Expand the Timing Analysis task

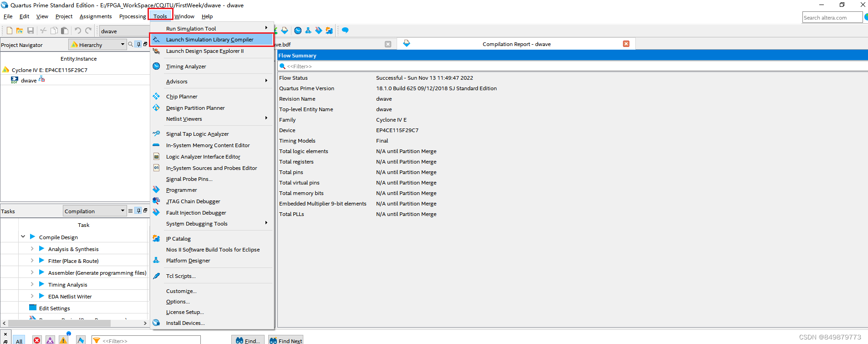tap(32, 284)
